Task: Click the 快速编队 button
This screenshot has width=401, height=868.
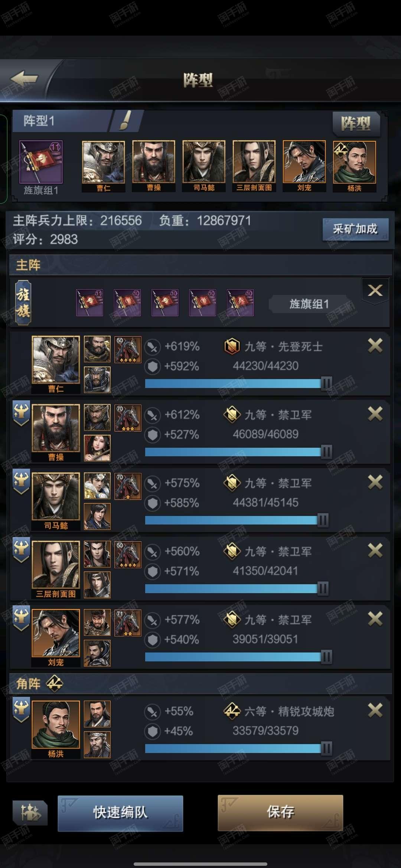Action: [x=120, y=813]
